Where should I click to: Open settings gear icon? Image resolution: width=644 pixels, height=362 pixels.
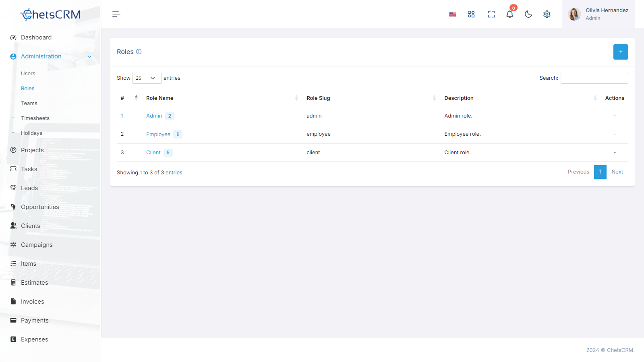tap(547, 14)
